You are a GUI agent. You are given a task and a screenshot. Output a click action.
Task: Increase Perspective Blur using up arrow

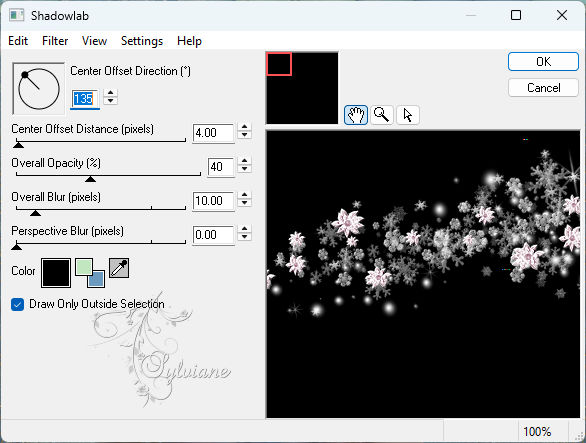coord(244,228)
